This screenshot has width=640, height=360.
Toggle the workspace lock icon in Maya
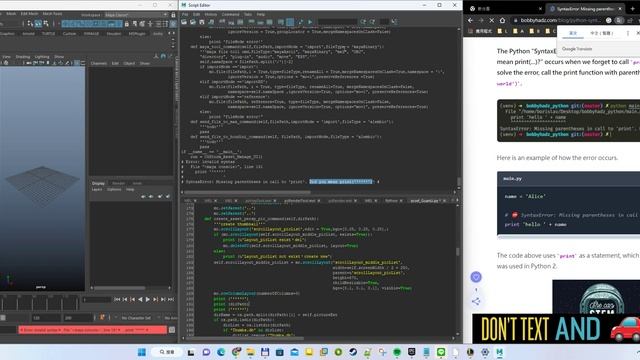(173, 15)
